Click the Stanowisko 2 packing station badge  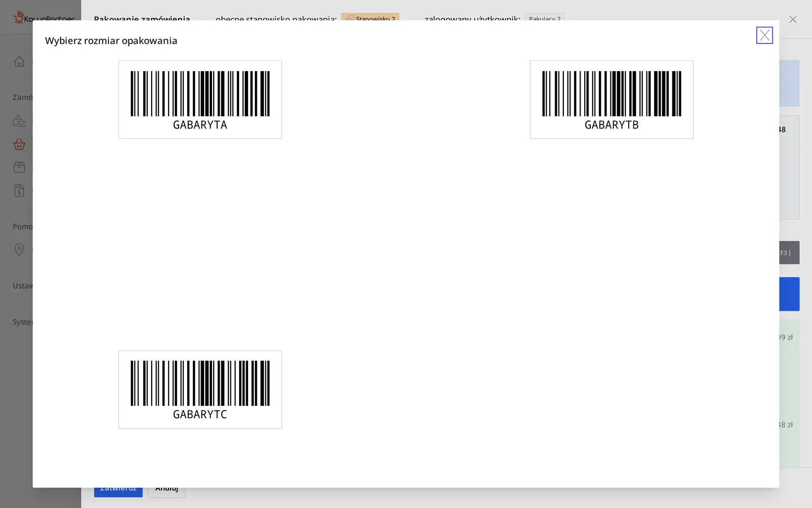coord(370,17)
